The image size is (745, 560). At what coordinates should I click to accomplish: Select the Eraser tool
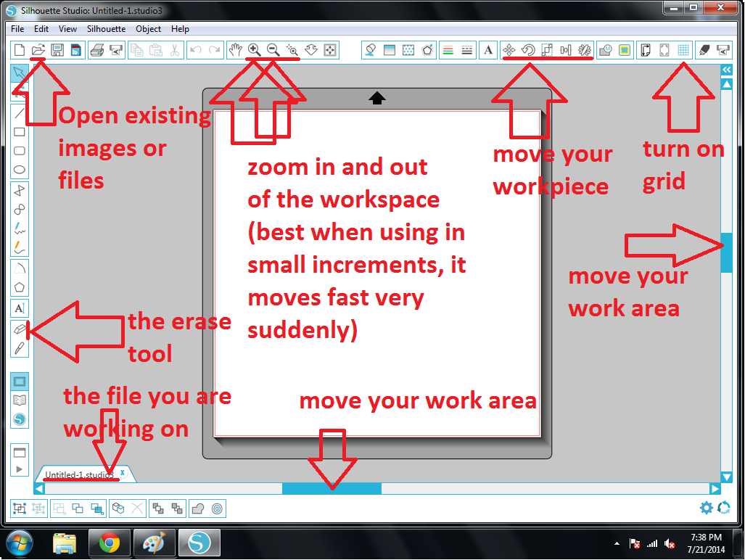(x=19, y=329)
